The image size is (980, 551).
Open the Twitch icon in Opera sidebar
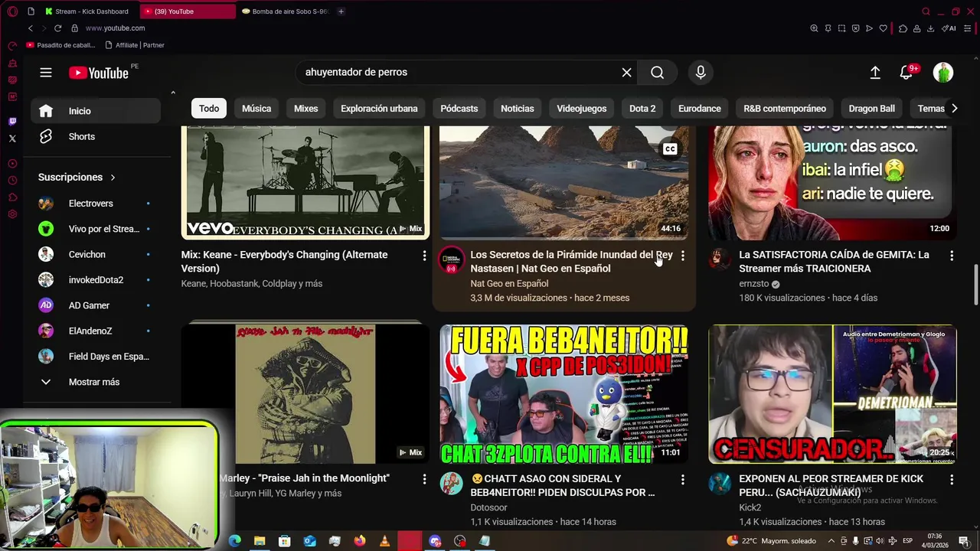pyautogui.click(x=12, y=122)
